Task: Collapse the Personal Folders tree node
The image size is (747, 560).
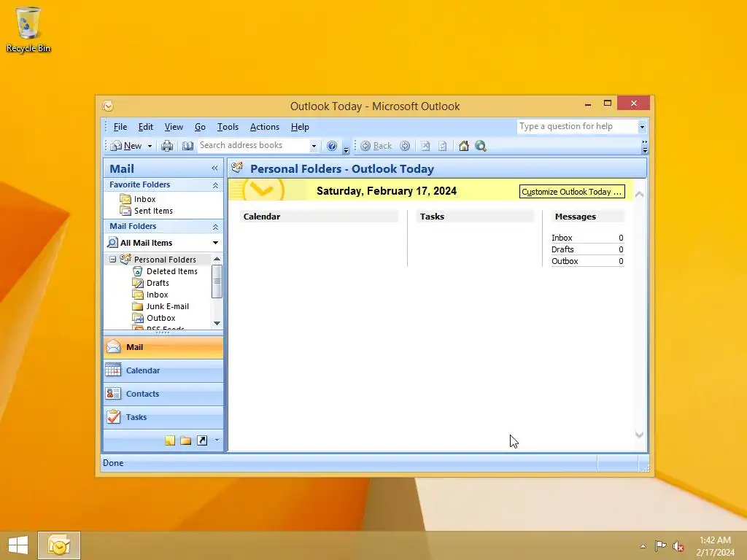Action: point(112,260)
